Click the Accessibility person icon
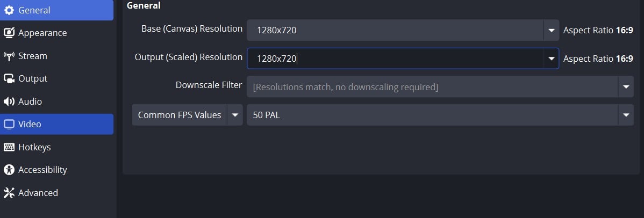The image size is (644, 218). coord(9,170)
